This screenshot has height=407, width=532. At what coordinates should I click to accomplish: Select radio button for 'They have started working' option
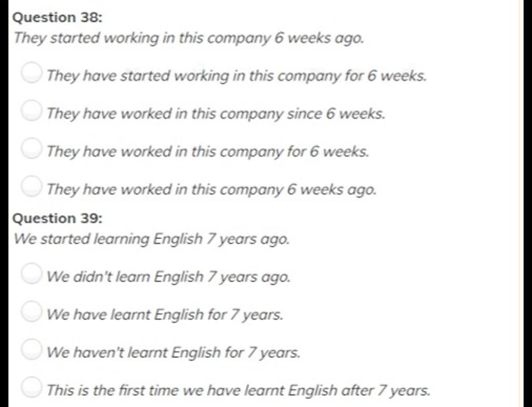[31, 72]
